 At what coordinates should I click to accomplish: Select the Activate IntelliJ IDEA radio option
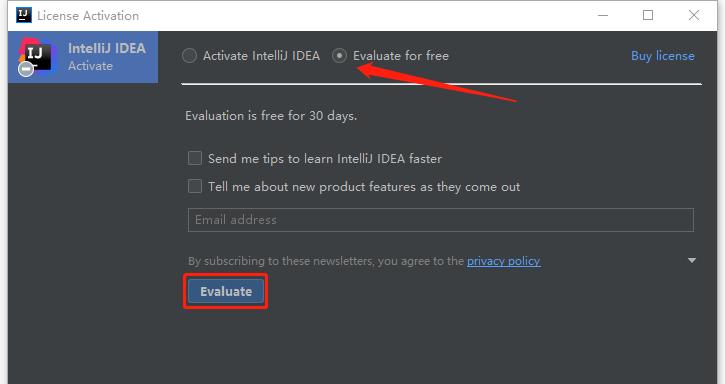click(x=189, y=56)
